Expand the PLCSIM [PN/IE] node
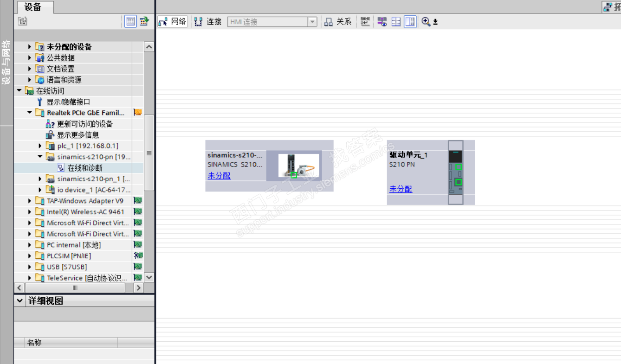The image size is (621, 364). tap(30, 256)
